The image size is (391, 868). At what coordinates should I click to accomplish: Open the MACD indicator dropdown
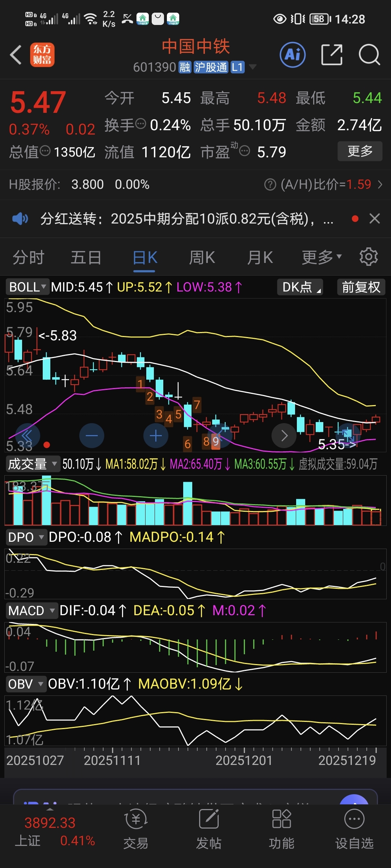pyautogui.click(x=32, y=611)
